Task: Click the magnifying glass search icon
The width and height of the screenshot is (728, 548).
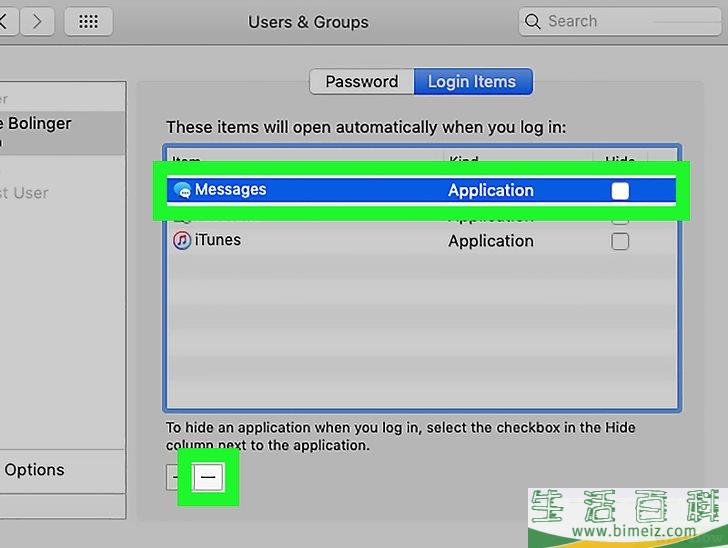Action: click(x=533, y=21)
